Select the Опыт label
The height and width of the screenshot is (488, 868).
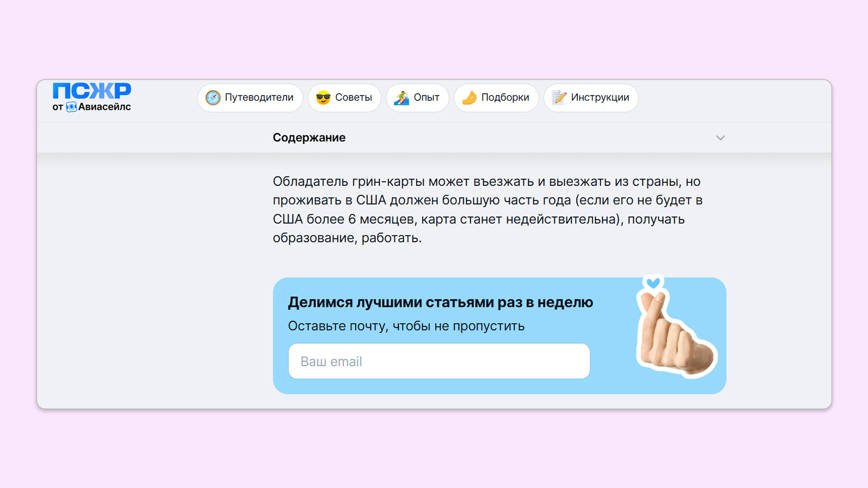pyautogui.click(x=426, y=98)
